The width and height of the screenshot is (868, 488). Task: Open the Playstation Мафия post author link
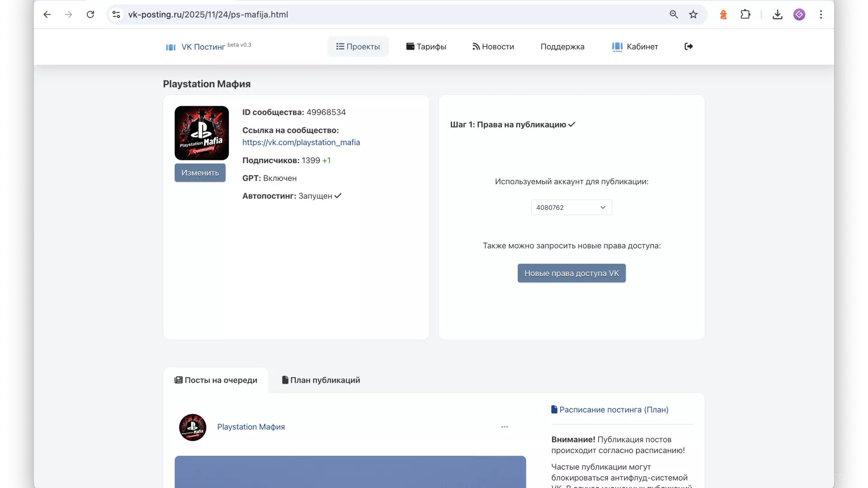(x=251, y=427)
